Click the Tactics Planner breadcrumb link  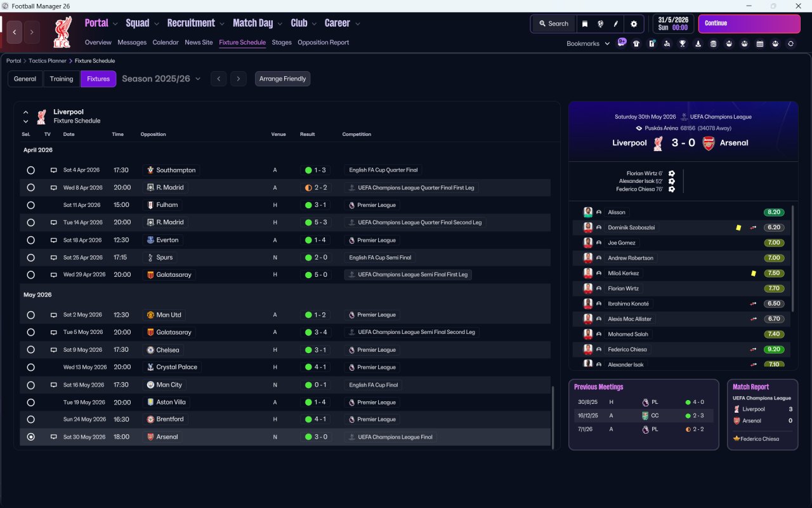(x=48, y=61)
